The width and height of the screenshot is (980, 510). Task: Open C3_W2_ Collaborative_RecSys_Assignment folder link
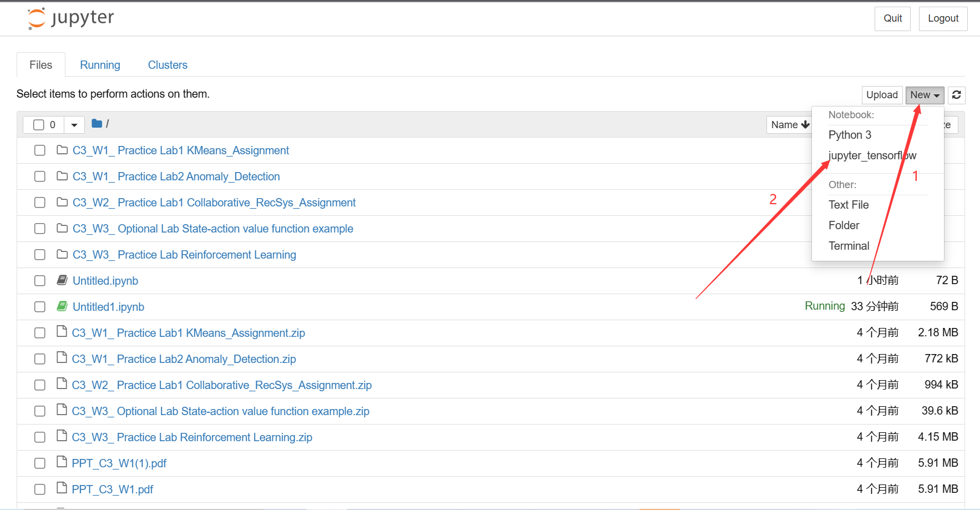214,203
